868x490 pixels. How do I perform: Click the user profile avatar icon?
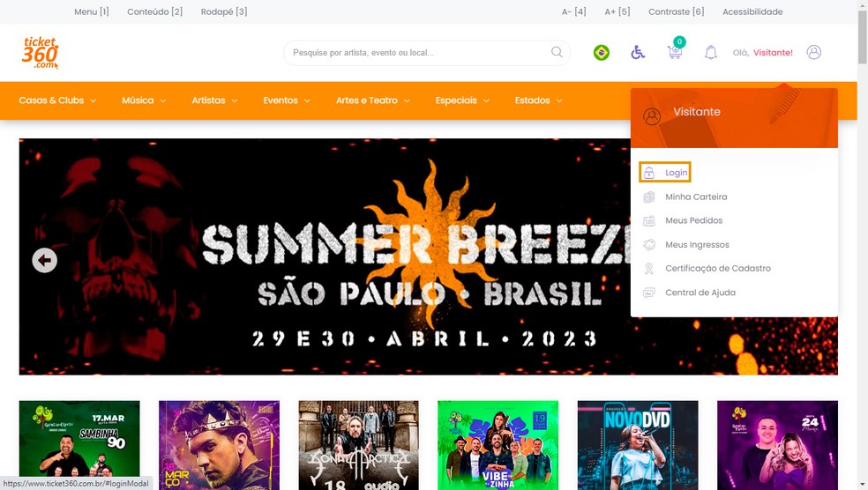813,52
